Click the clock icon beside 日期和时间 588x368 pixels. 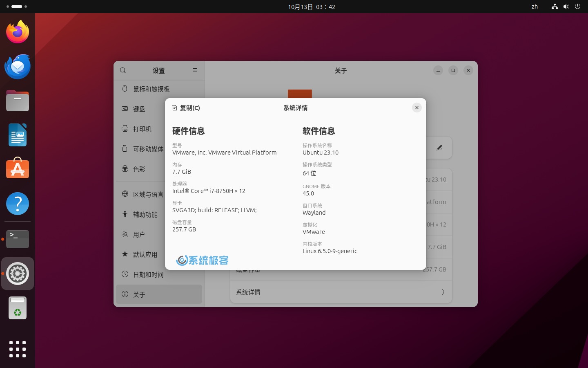click(125, 274)
